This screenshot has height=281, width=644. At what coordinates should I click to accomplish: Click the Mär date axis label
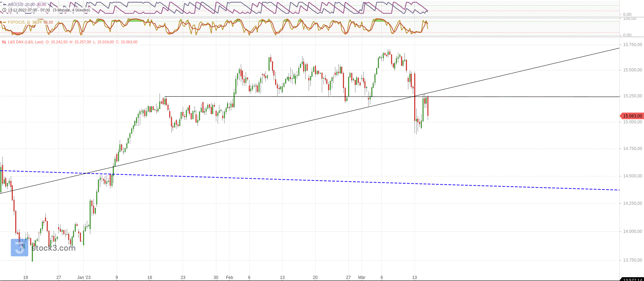click(x=362, y=278)
